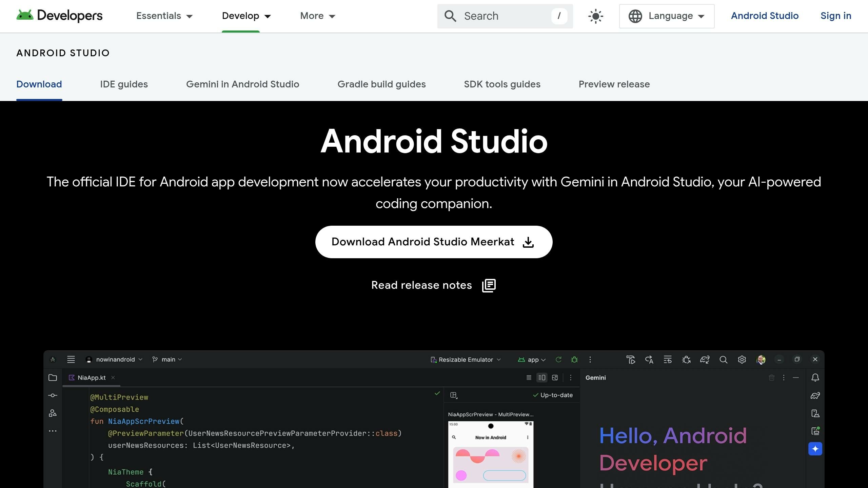Click the NiaAppScrPreview - MultiPreview label
This screenshot has width=868, height=488.
[491, 414]
